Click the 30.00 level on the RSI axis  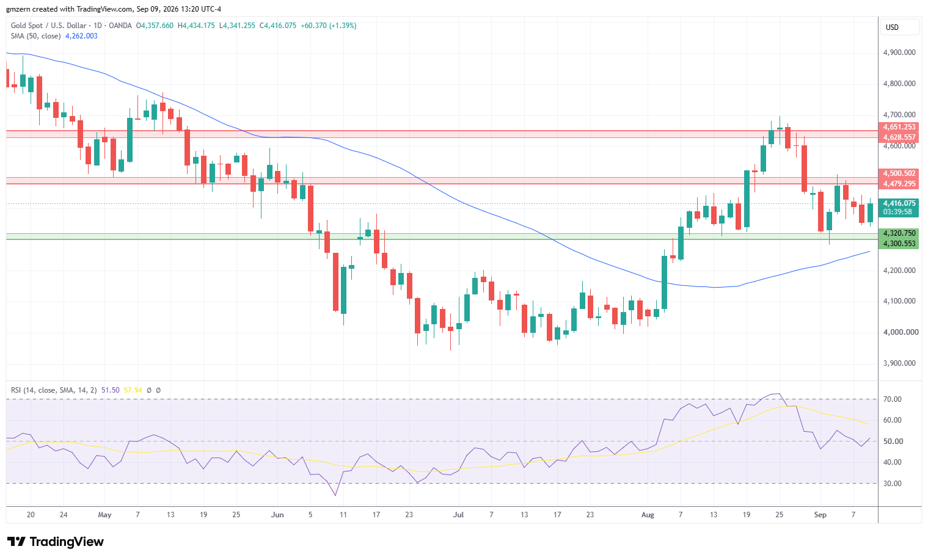892,484
